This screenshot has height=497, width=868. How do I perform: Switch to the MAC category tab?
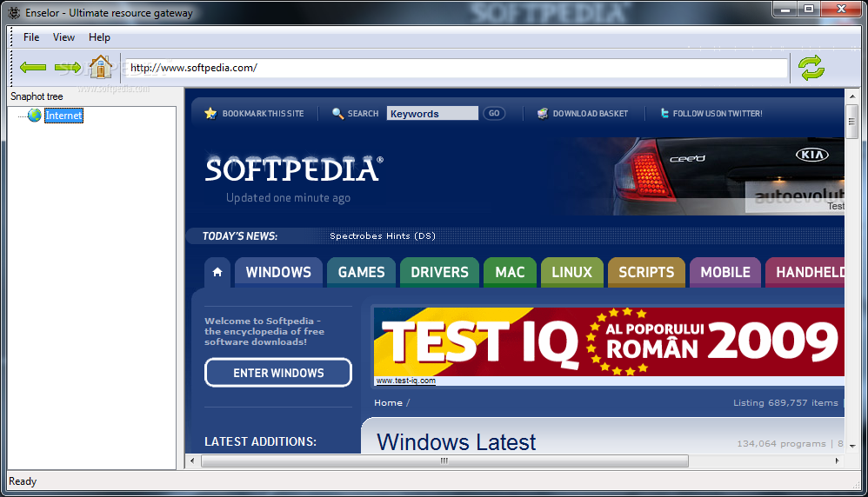(x=510, y=272)
